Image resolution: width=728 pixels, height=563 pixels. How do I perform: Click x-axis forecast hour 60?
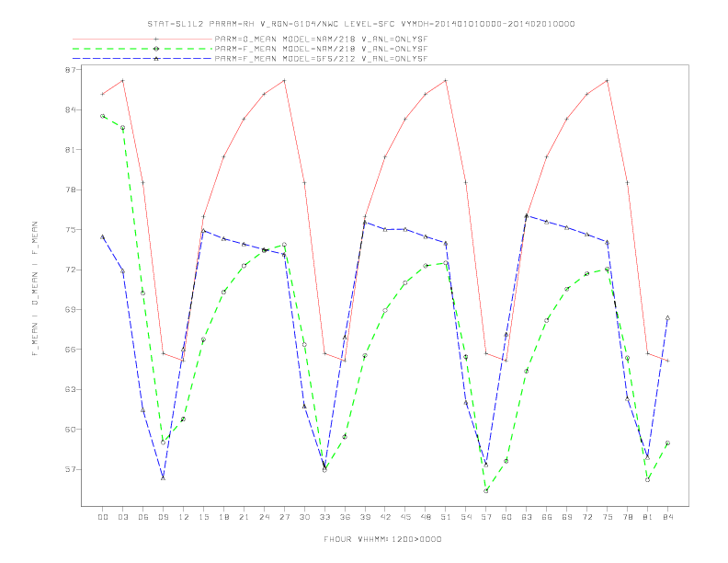506,517
